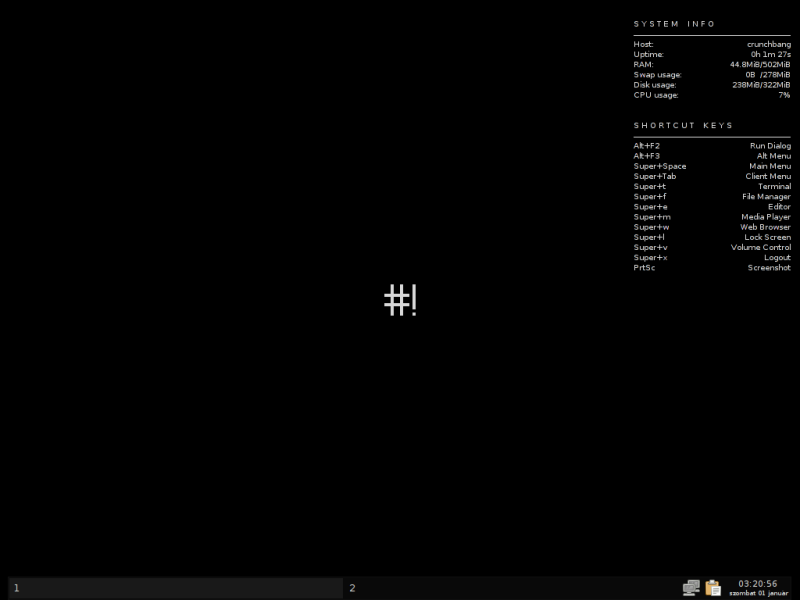
Task: Click the Uptime value "0h 1m 27s"
Action: pos(770,54)
